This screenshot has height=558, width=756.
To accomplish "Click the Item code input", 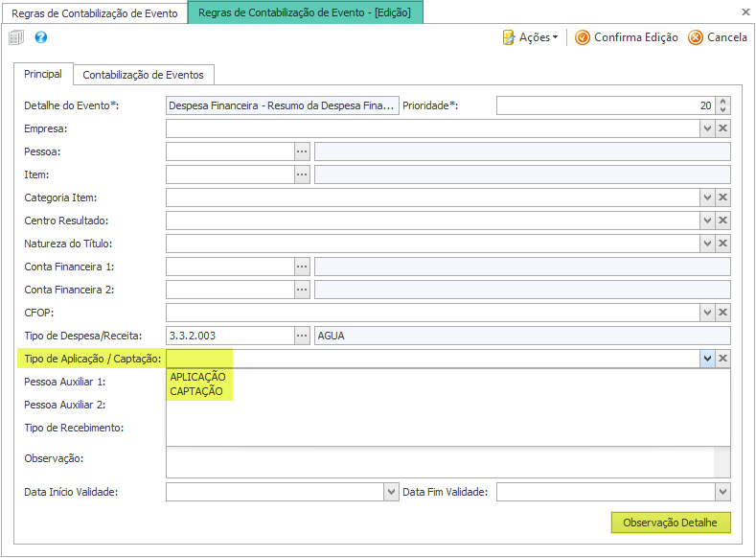I will (230, 174).
